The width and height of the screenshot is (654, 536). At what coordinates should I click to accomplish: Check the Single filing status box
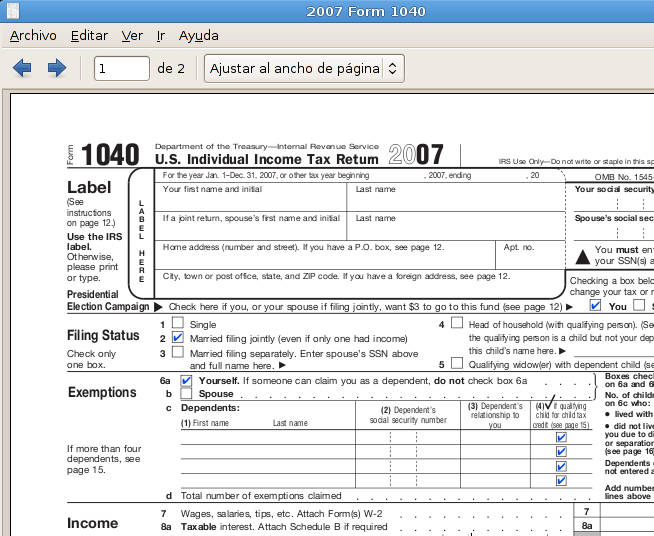[x=178, y=324]
